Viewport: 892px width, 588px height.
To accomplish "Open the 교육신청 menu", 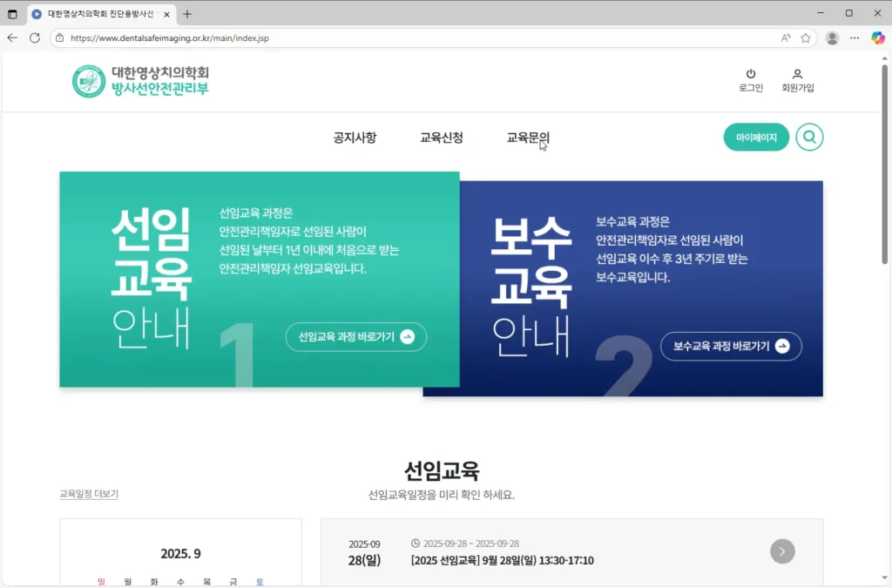I will (x=442, y=138).
